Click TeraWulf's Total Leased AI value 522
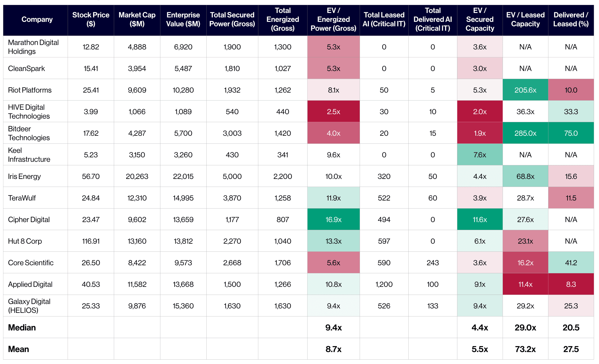 pyautogui.click(x=384, y=198)
